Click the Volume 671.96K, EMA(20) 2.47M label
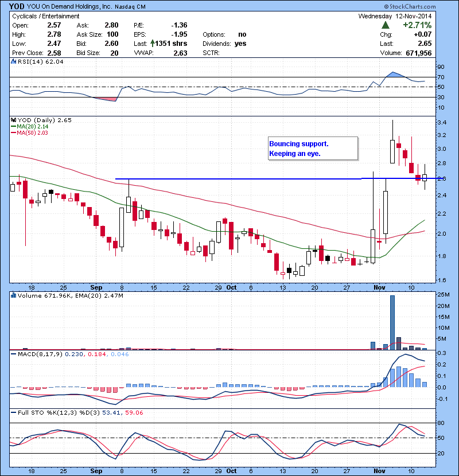459x476 pixels. tap(71, 295)
